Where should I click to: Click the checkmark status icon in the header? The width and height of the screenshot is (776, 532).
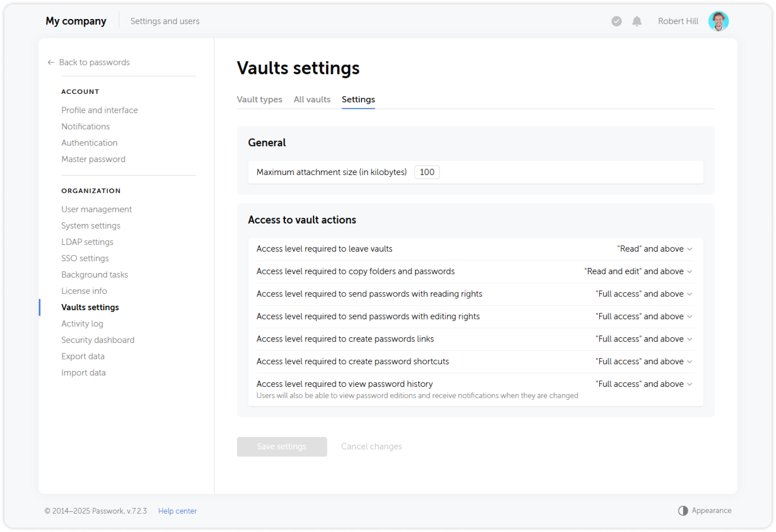616,21
